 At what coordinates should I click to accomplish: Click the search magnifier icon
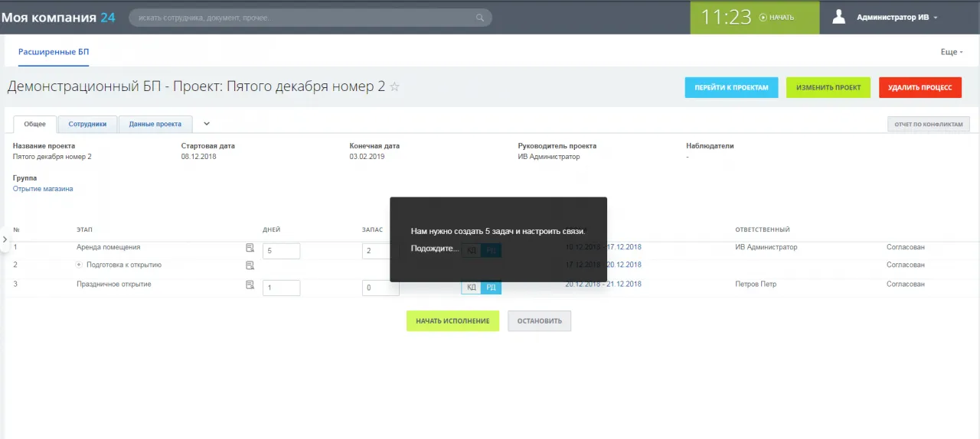pos(480,18)
